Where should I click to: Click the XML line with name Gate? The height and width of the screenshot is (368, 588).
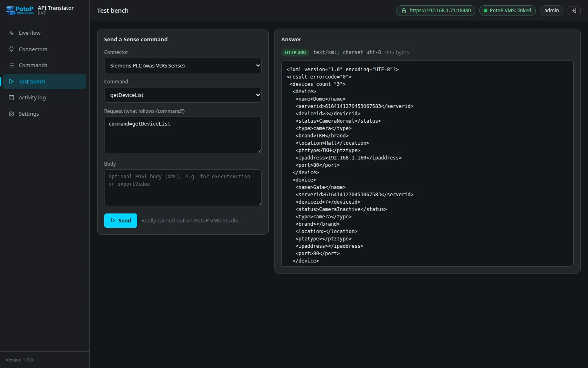(x=321, y=187)
